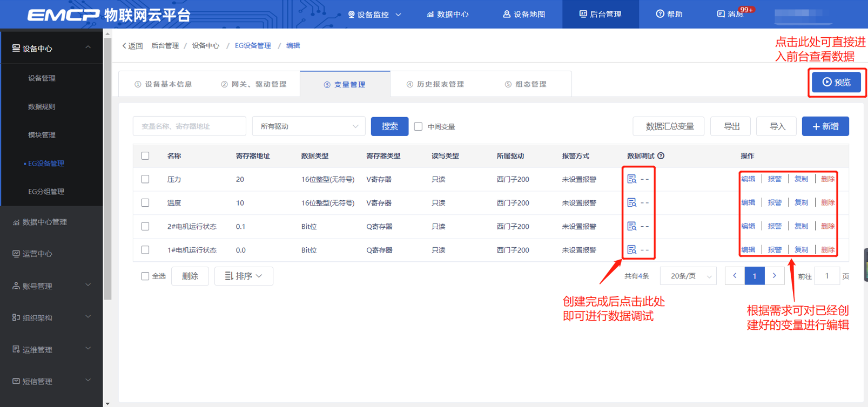Open the 排序 sort dropdown
This screenshot has height=407, width=868.
pyautogui.click(x=244, y=276)
